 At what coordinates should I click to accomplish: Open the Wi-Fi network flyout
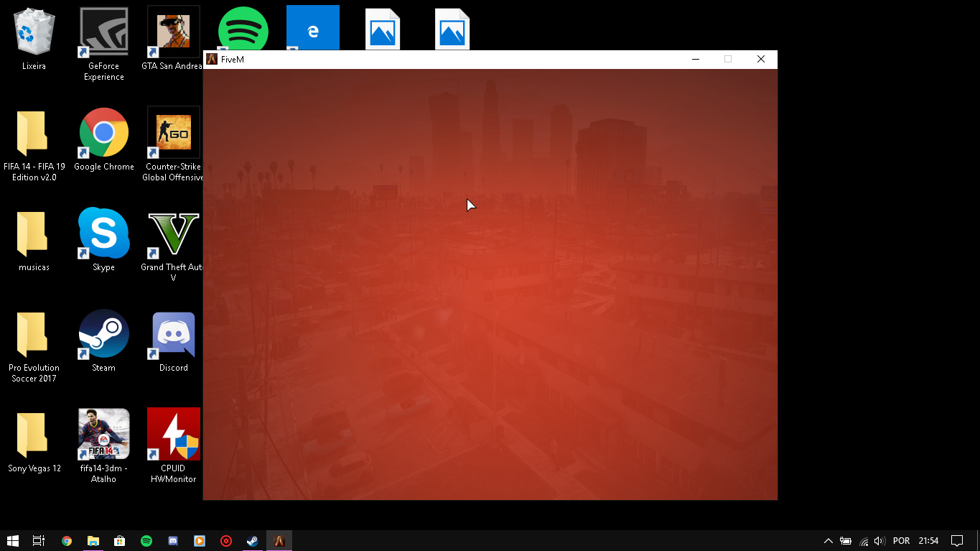(x=864, y=541)
